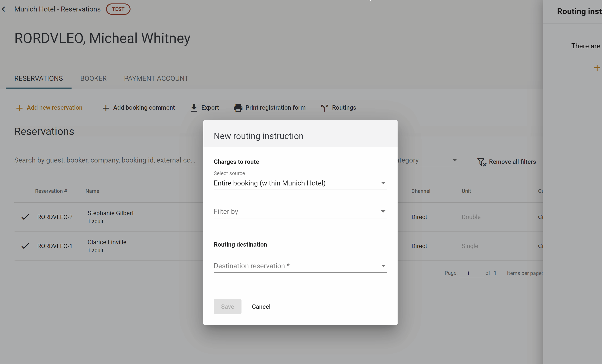Open the category filter dropdown arrow
602x364 pixels.
click(454, 160)
